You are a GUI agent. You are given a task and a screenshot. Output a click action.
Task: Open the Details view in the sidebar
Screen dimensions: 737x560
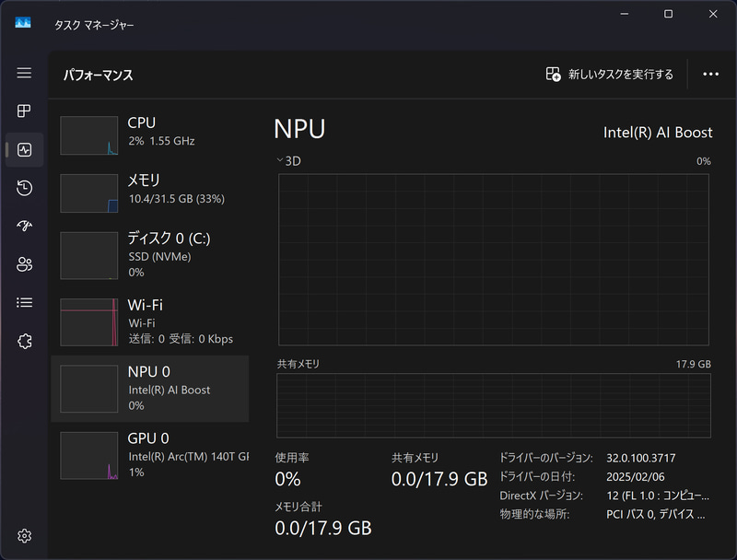[23, 300]
